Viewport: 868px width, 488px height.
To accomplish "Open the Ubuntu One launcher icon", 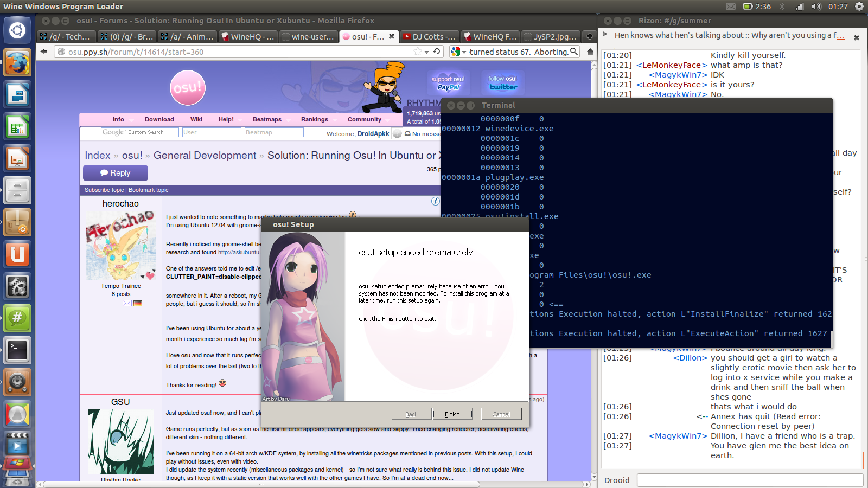I will click(17, 254).
